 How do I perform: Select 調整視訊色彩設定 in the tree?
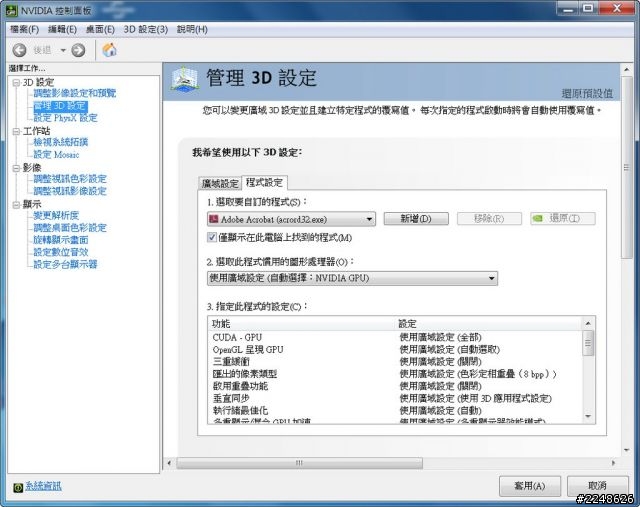70,179
